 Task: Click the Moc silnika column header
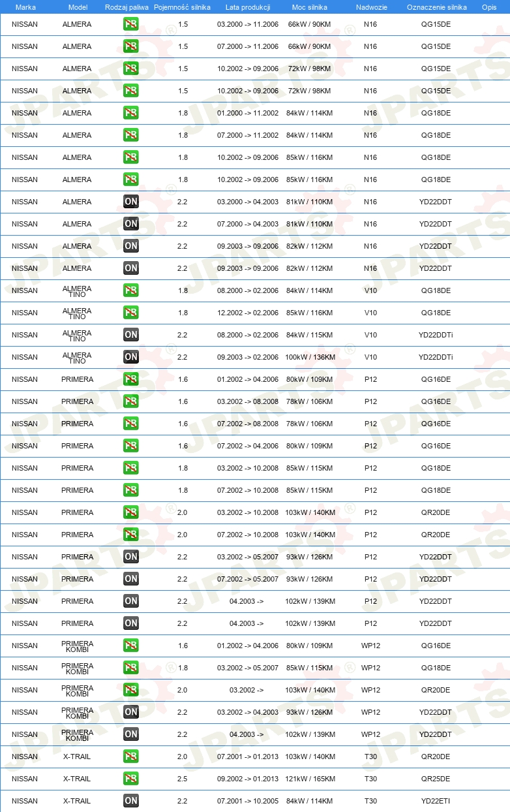coord(310,7)
